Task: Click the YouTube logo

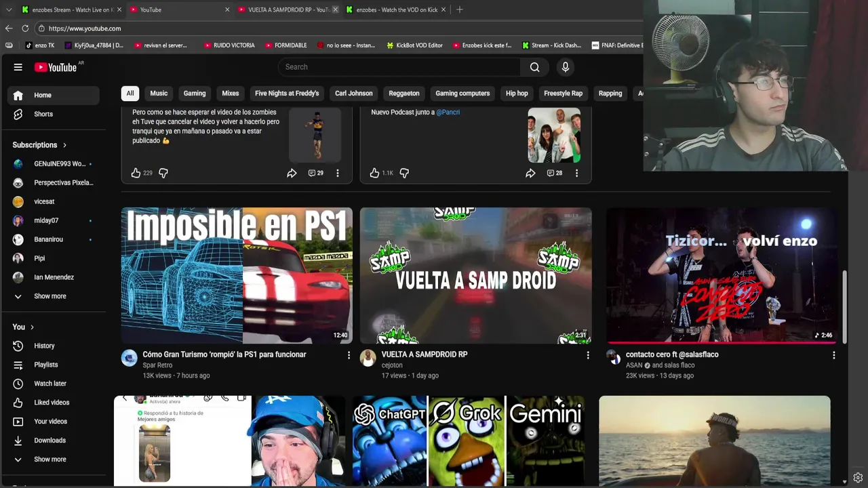Action: click(57, 67)
